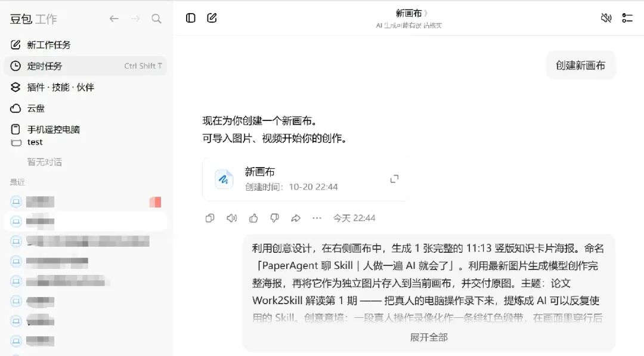Click the phone icon beside 手机遥控电脑
The image size is (644, 356).
coord(16,129)
